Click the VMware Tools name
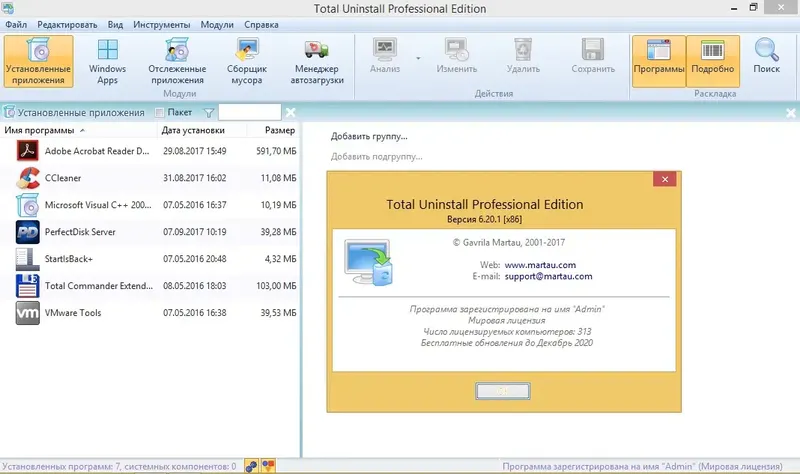Image resolution: width=800 pixels, height=474 pixels. click(73, 313)
